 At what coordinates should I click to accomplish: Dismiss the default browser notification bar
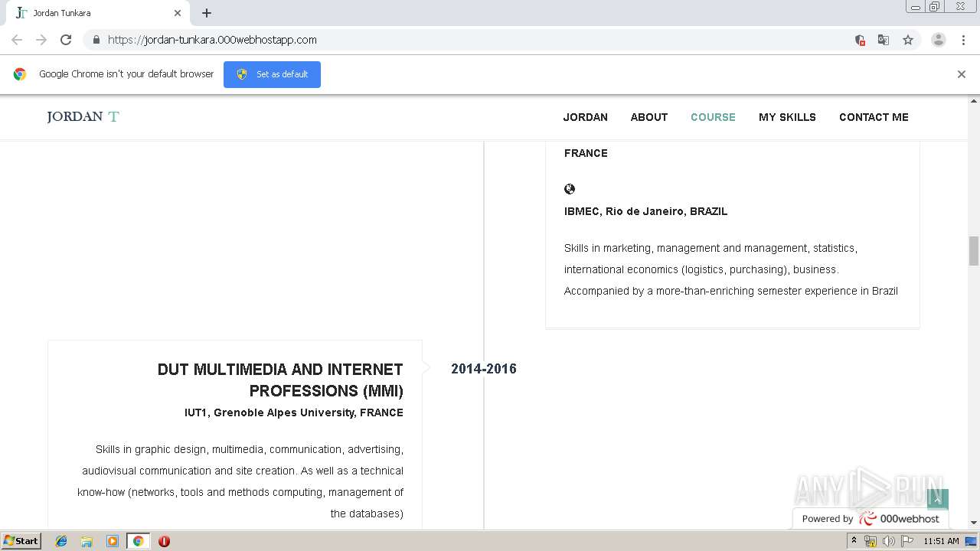[962, 74]
